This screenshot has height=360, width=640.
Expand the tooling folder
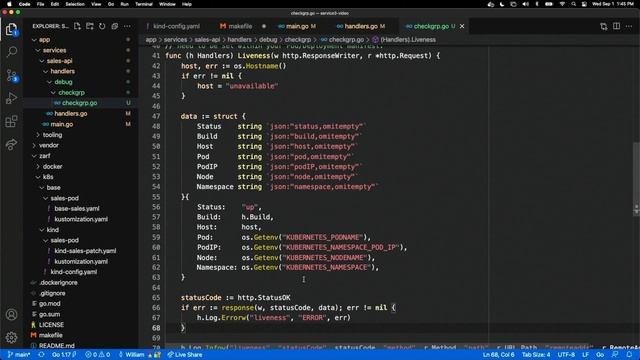(x=52, y=135)
